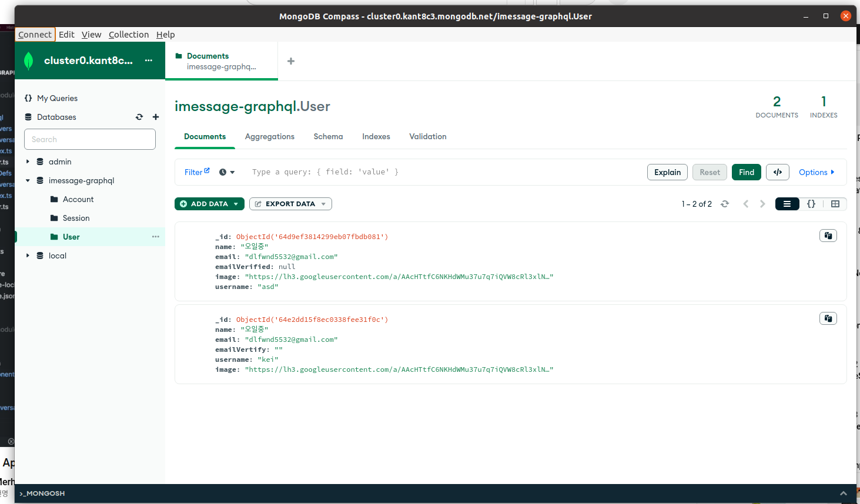Viewport: 860px width, 504px height.
Task: Expand mongosh panel with chevron
Action: (844, 493)
